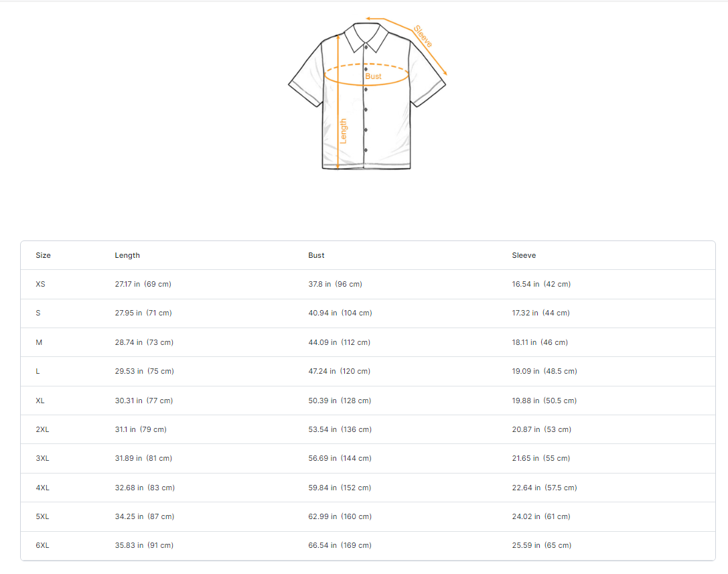Click the orange Sleeve label on diagram

[x=423, y=36]
